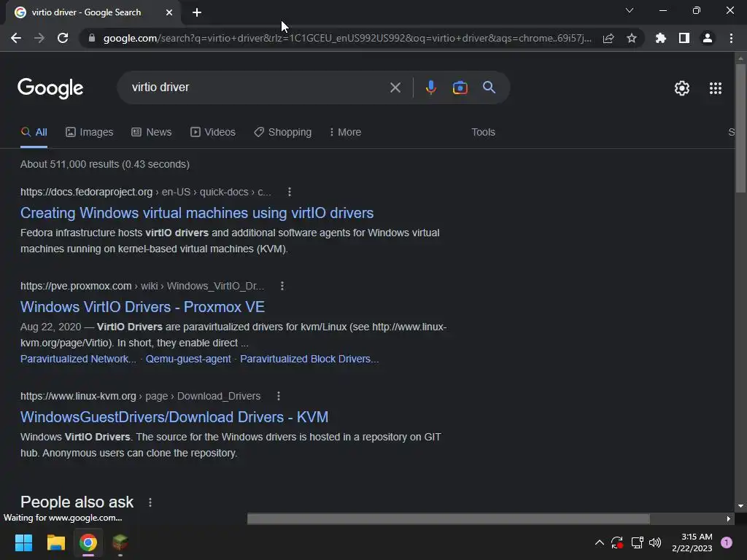This screenshot has height=560, width=747.
Task: Switch to the Shopping tab
Action: (x=283, y=133)
